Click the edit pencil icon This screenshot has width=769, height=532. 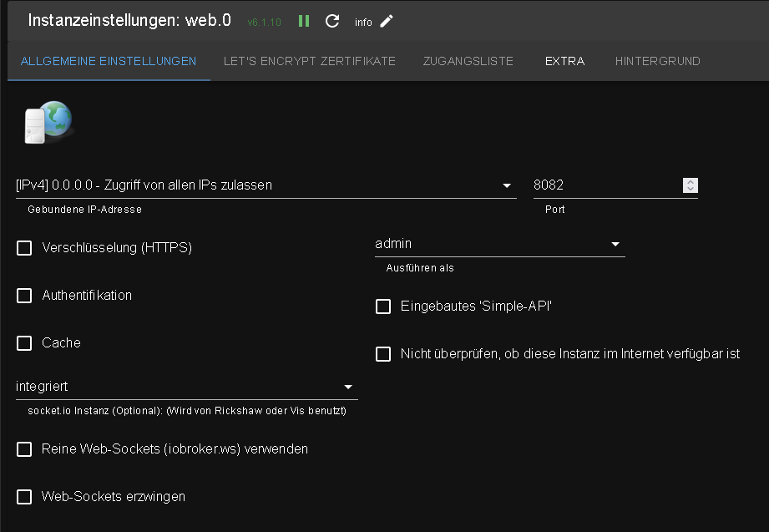tap(386, 21)
